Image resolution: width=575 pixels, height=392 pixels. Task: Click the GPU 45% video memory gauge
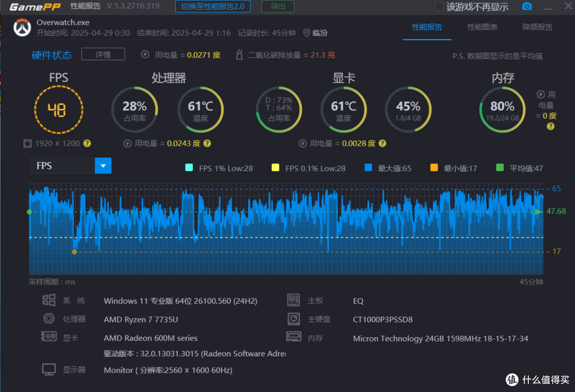(408, 110)
